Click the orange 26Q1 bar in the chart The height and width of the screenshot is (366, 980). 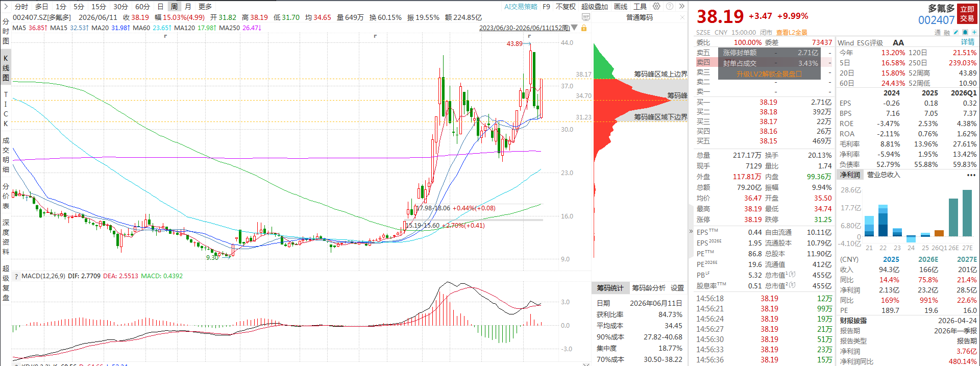[x=939, y=233]
